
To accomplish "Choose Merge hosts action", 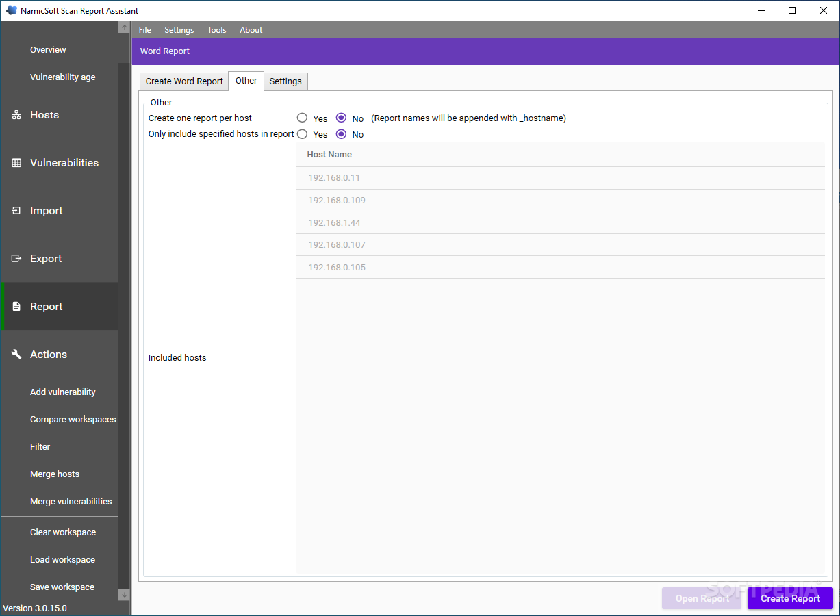I will (x=55, y=474).
